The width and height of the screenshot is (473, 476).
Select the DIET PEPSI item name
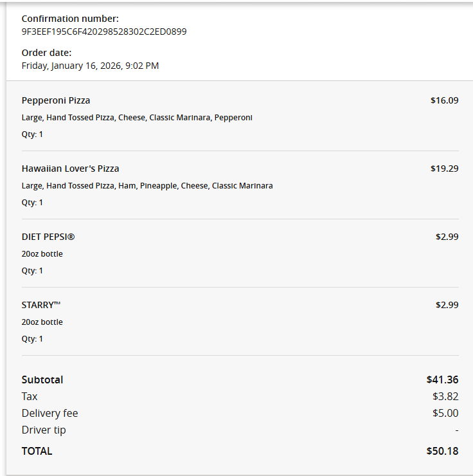[48, 237]
